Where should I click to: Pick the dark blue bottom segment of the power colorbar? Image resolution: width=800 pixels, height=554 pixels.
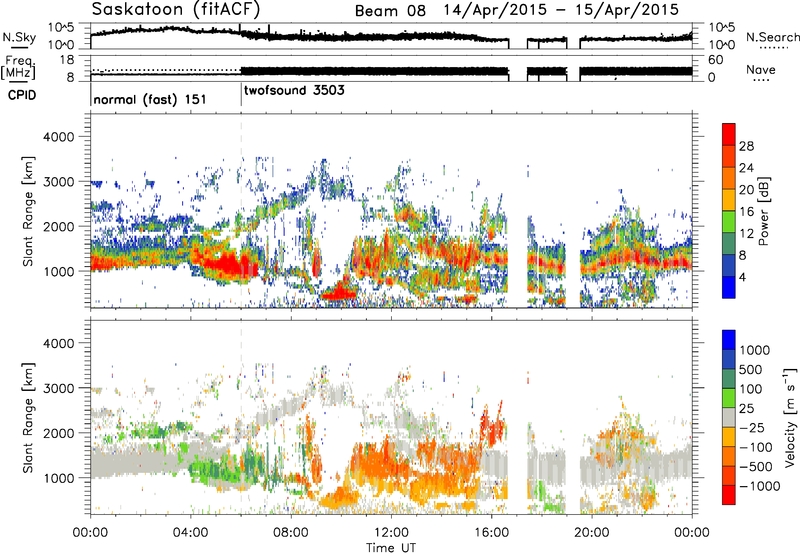tap(729, 287)
